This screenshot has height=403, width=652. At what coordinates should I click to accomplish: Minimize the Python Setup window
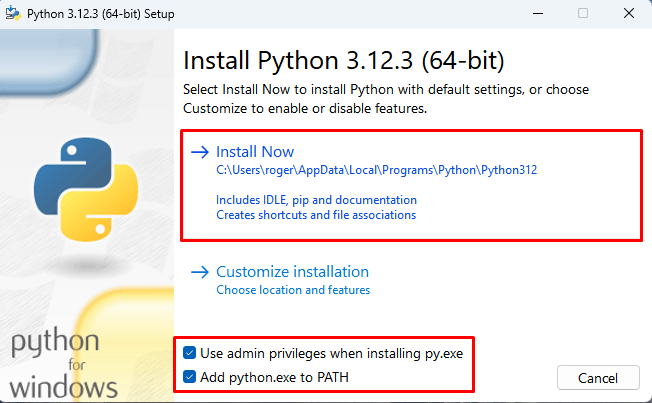pyautogui.click(x=538, y=13)
